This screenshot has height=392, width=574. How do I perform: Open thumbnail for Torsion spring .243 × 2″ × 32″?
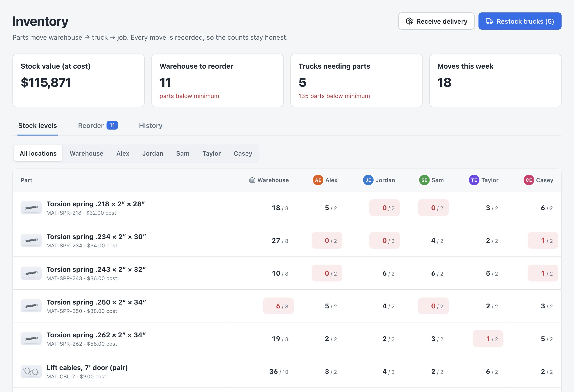31,273
